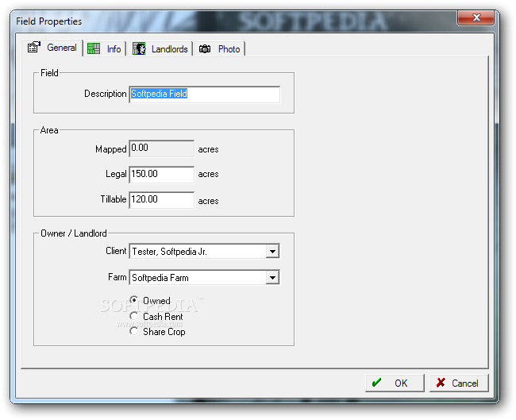516x420 pixels.
Task: Open the Info tab
Action: [104, 48]
